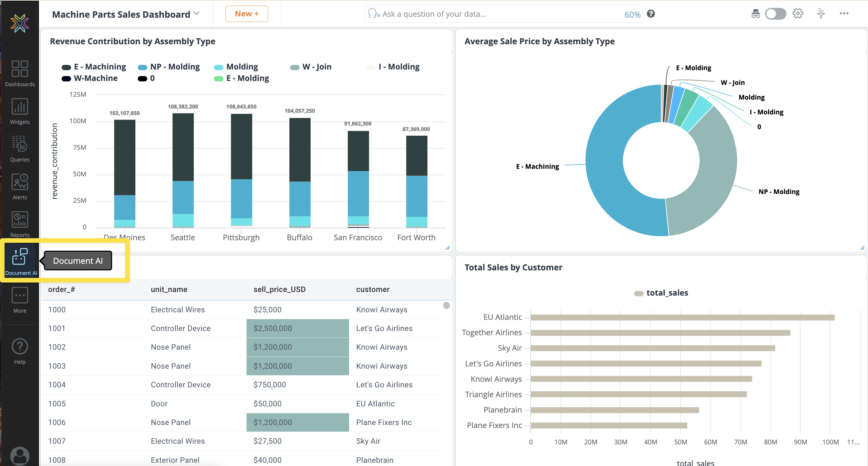
Task: Click the New + button
Action: (247, 14)
